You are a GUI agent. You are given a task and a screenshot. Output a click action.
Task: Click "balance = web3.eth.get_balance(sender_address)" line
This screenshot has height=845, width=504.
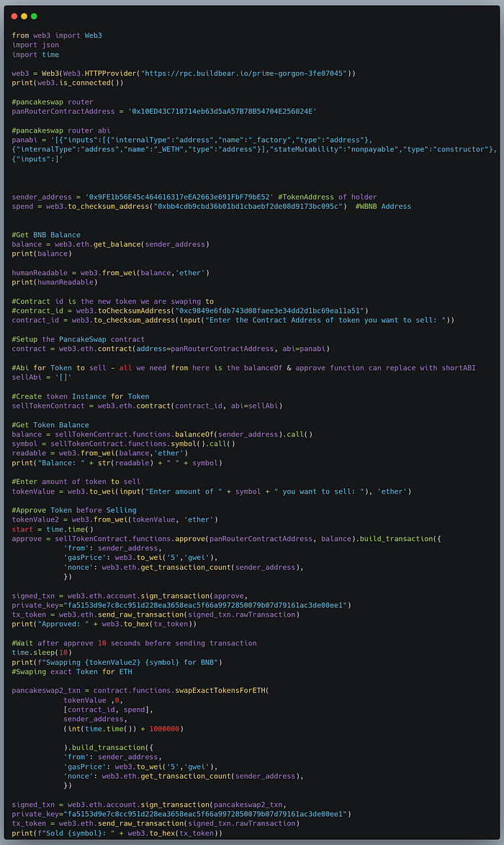111,245
